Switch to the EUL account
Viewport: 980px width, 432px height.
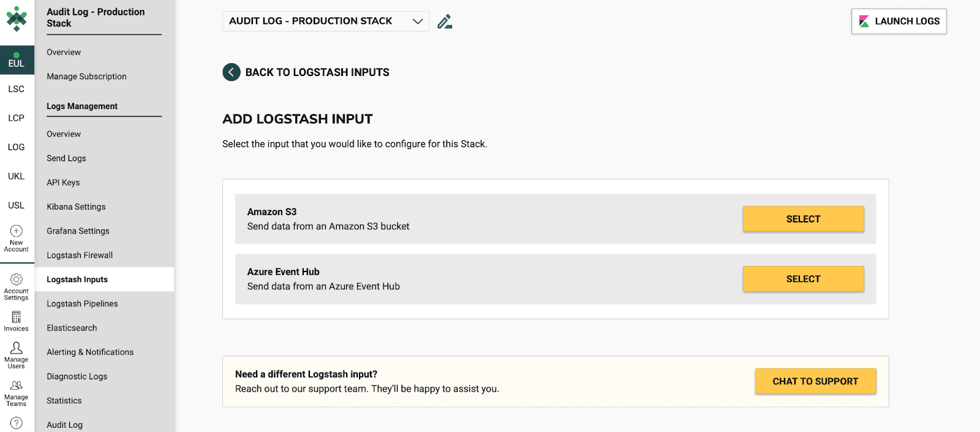[x=17, y=60]
